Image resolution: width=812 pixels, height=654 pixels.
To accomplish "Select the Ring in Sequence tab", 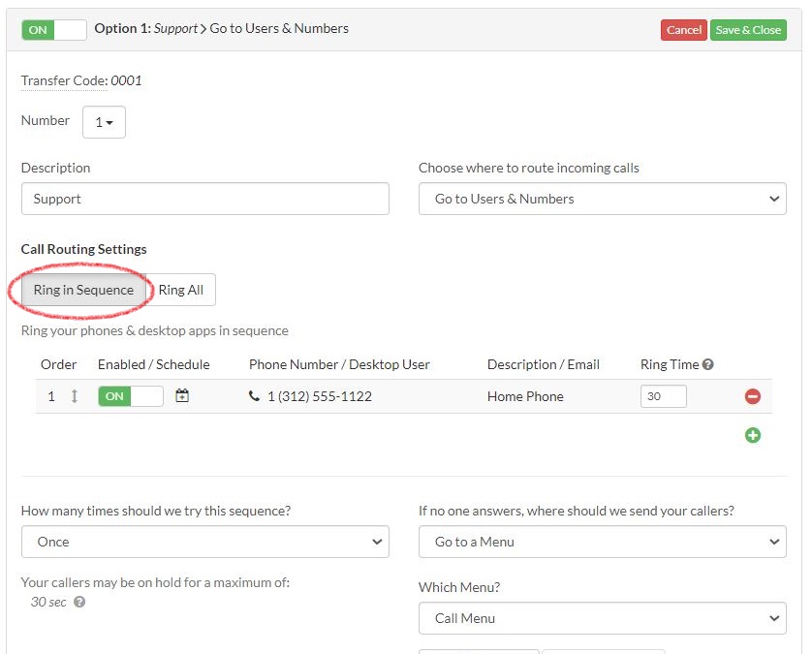I will coord(83,290).
